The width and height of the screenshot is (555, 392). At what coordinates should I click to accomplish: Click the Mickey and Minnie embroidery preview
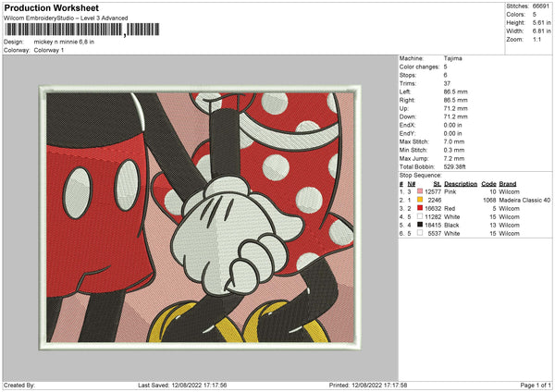pyautogui.click(x=200, y=217)
